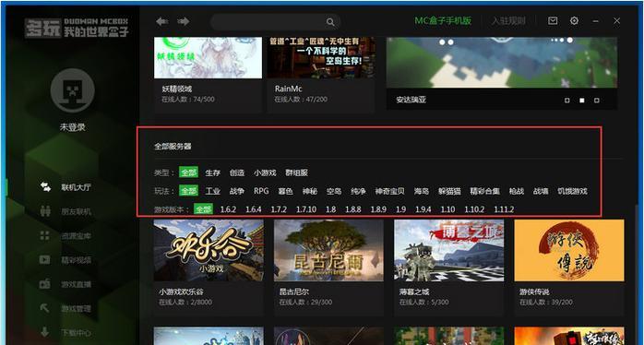The image size is (644, 345).
Task: Open the 妖精领域 server card
Action: 208,74
